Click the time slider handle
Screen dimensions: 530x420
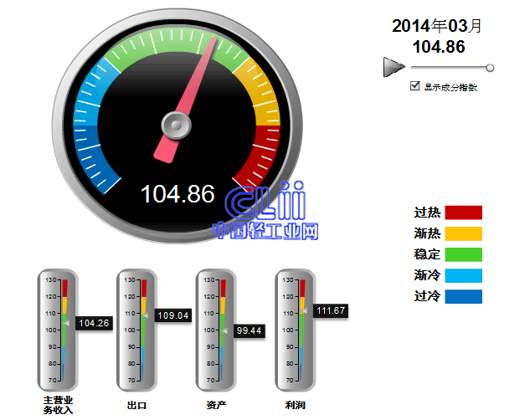click(490, 67)
